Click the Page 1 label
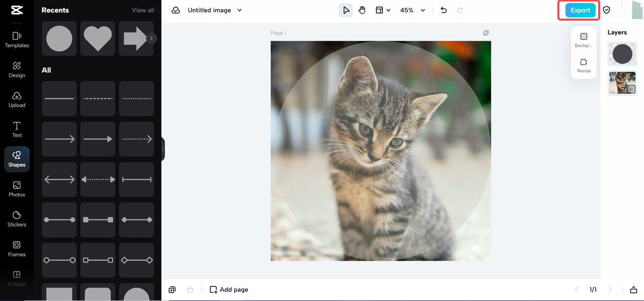Screen dimensions: 644x301 point(278,33)
